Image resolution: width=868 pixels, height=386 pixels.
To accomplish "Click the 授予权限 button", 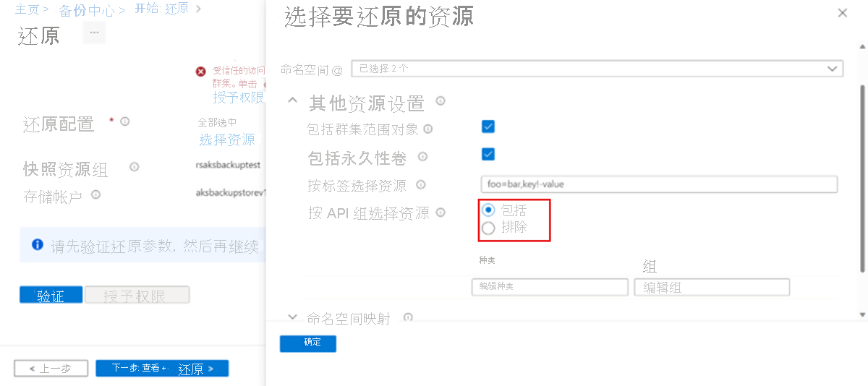I will [137, 295].
